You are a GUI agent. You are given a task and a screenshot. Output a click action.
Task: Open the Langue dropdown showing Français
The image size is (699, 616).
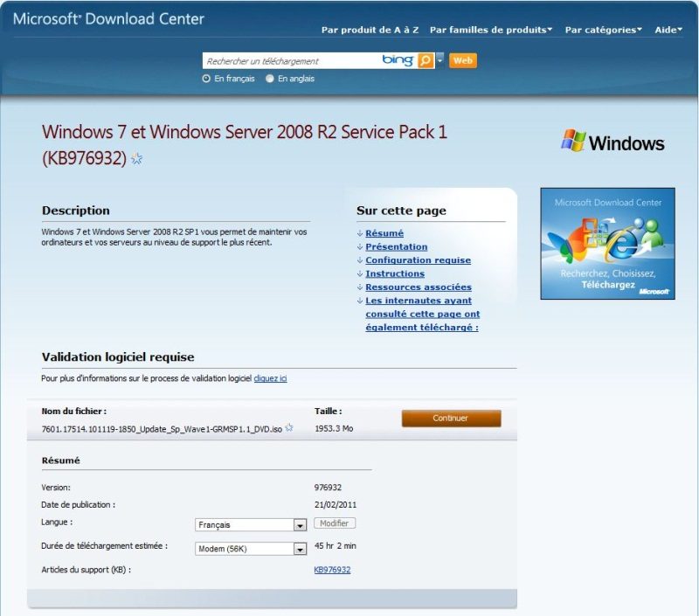[x=251, y=524]
